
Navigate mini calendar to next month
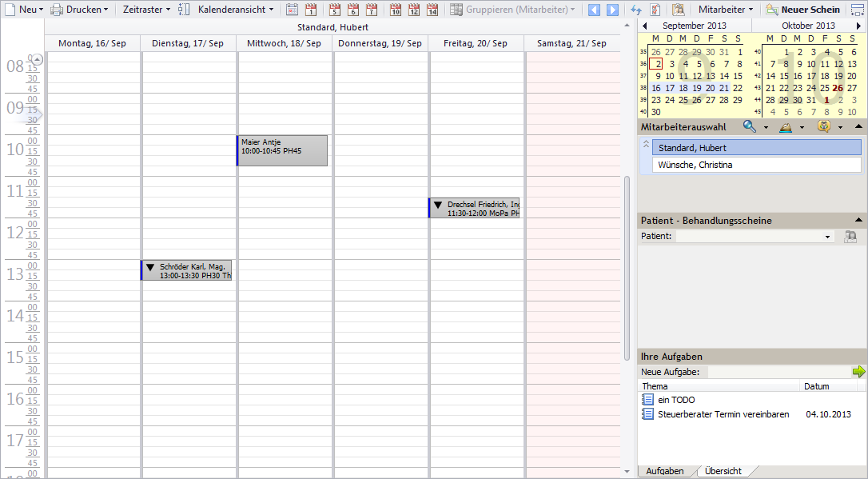[859, 26]
